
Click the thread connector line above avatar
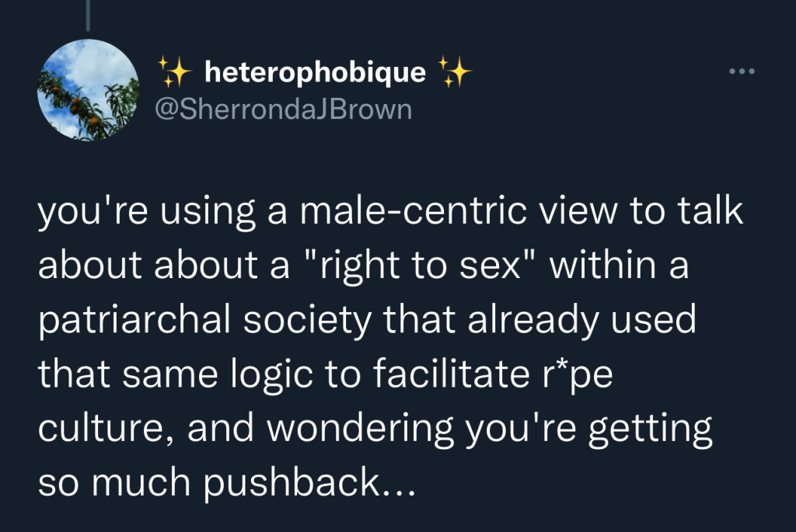[88, 16]
